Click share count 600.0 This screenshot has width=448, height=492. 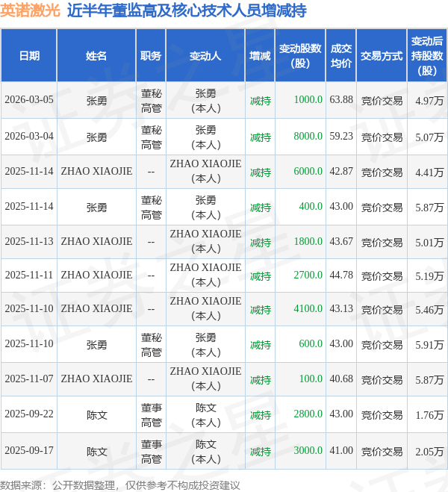pos(311,344)
